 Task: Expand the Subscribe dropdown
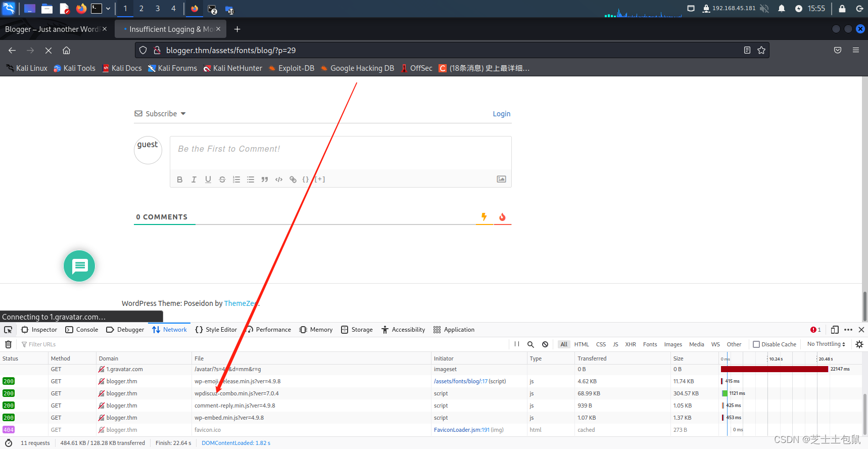[x=160, y=114]
